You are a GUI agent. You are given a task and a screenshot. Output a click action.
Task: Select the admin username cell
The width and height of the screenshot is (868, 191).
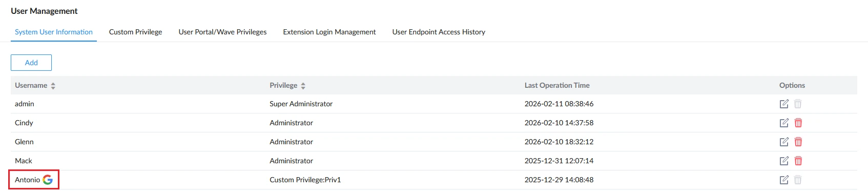coord(25,104)
